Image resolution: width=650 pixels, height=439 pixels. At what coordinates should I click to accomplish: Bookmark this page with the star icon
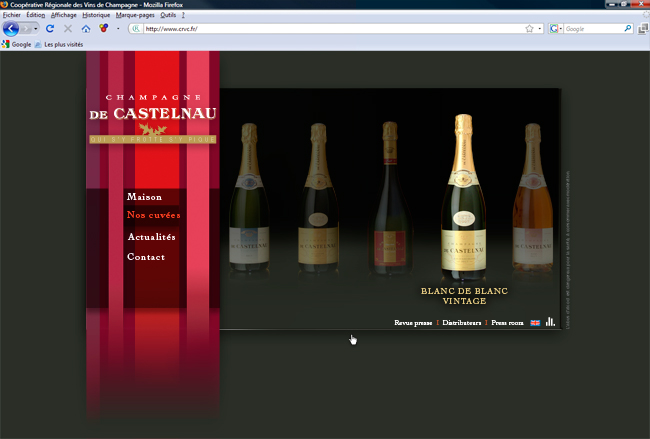(529, 29)
